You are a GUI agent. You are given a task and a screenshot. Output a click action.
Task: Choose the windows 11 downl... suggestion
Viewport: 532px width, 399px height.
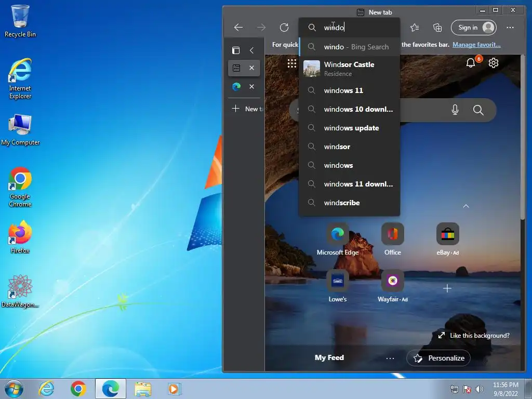tap(350, 184)
